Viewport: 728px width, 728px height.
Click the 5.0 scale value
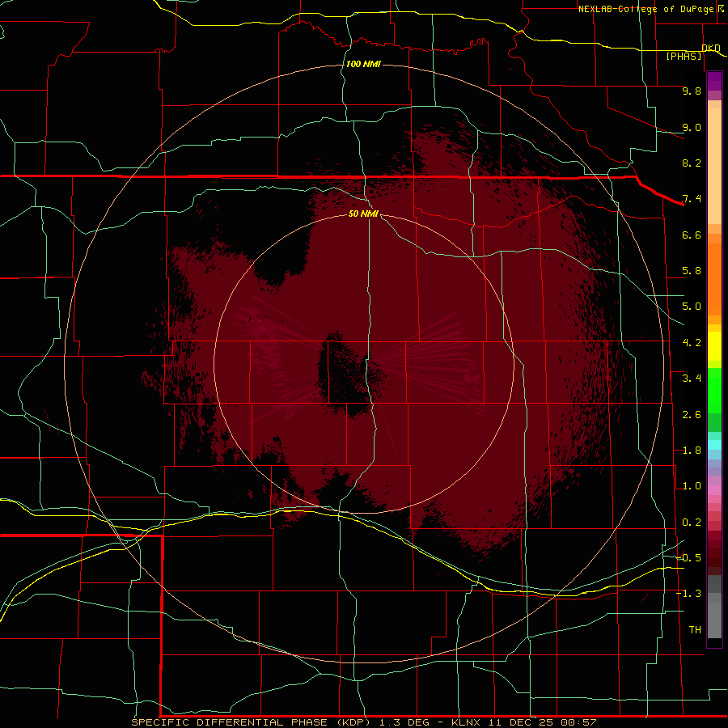click(x=692, y=307)
